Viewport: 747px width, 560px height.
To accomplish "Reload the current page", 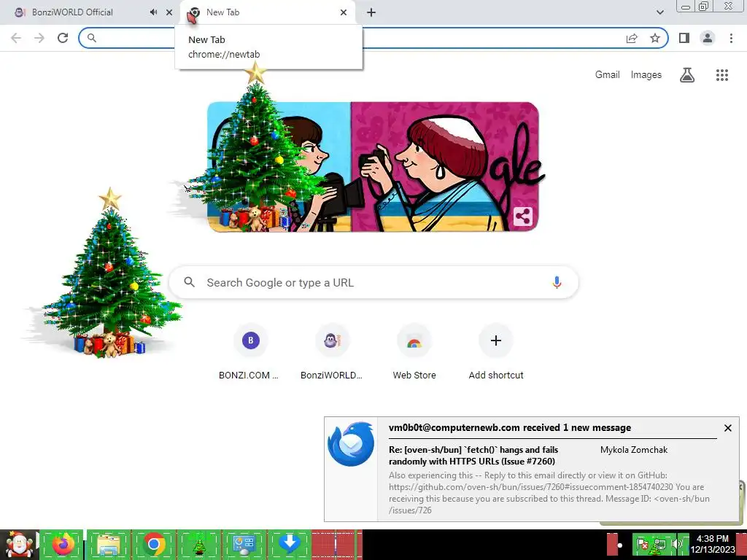I will pos(63,38).
